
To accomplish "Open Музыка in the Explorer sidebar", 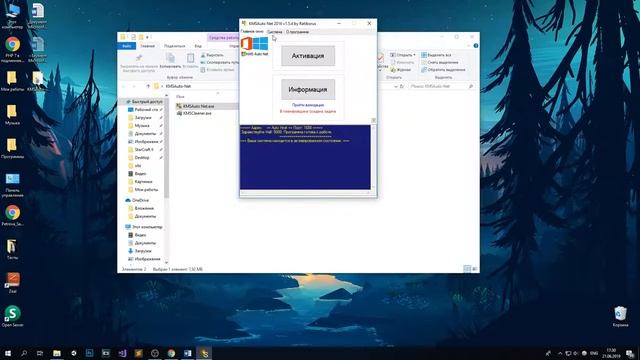I will click(139, 126).
